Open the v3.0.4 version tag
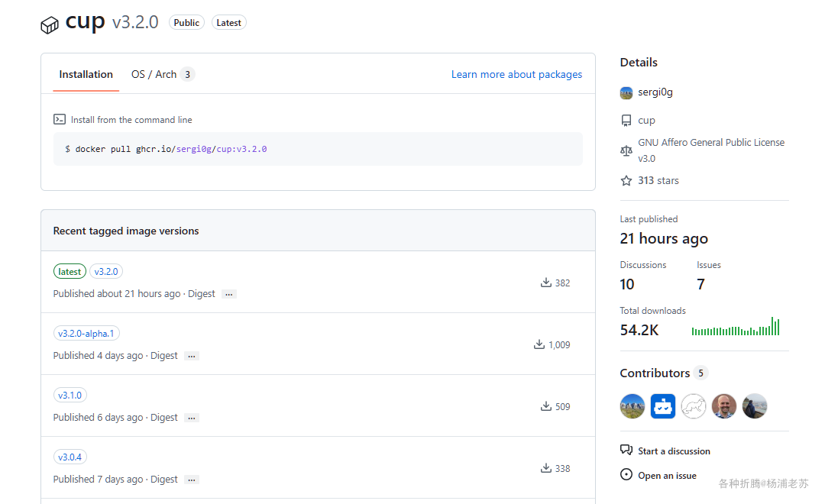 (x=70, y=457)
